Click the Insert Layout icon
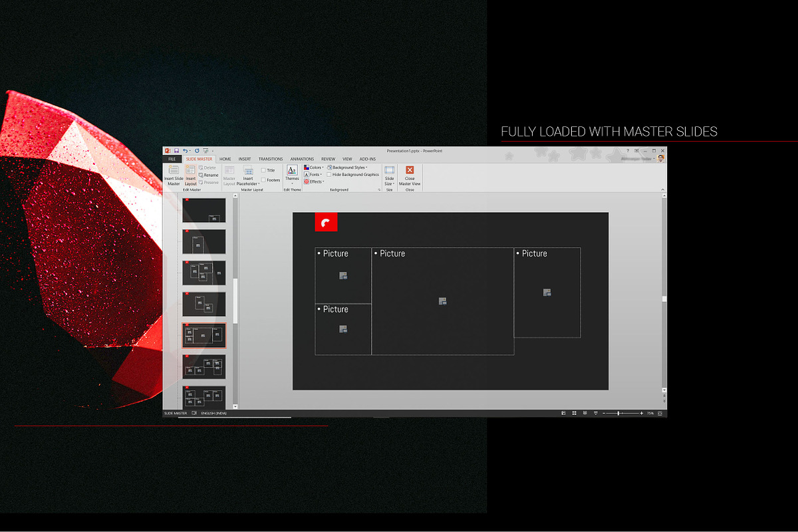Image resolution: width=798 pixels, height=532 pixels. (191, 171)
